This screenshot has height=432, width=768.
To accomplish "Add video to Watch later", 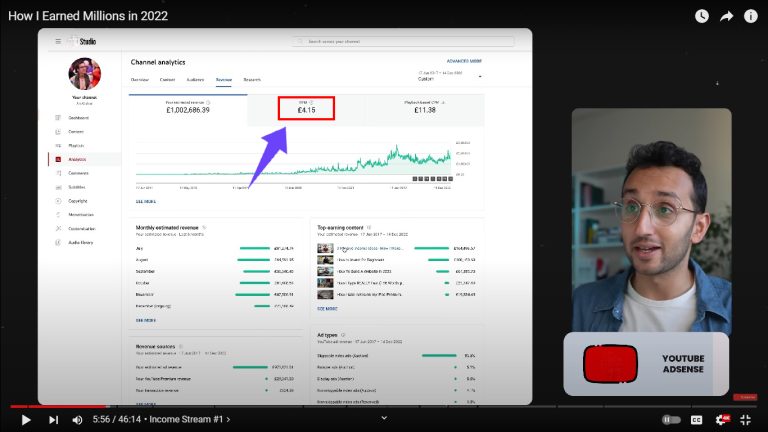I will pyautogui.click(x=701, y=16).
